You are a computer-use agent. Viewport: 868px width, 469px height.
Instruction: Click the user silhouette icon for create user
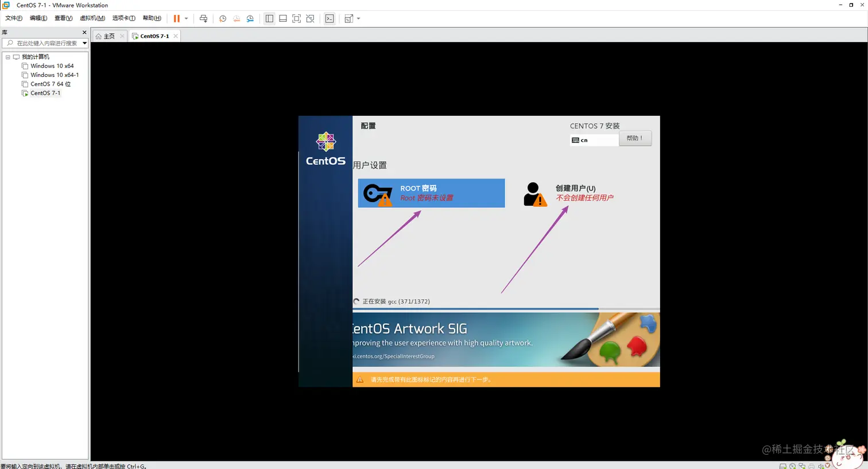[534, 194]
